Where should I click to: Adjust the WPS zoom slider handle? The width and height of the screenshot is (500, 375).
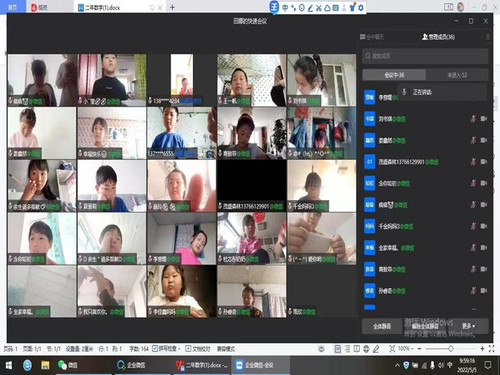450,349
